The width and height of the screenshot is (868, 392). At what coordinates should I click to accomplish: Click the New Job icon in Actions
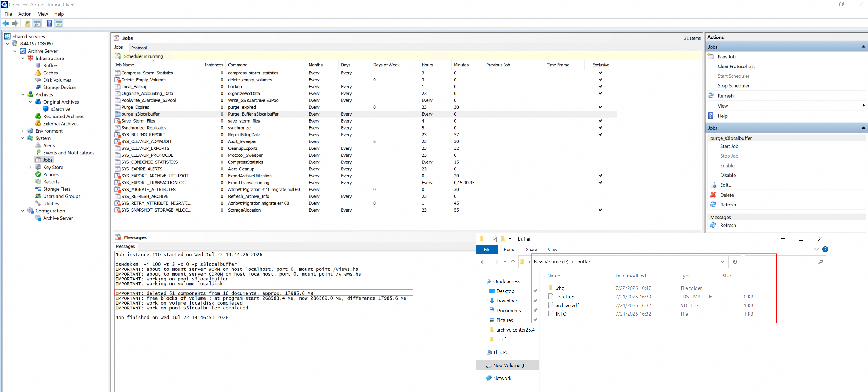click(711, 56)
